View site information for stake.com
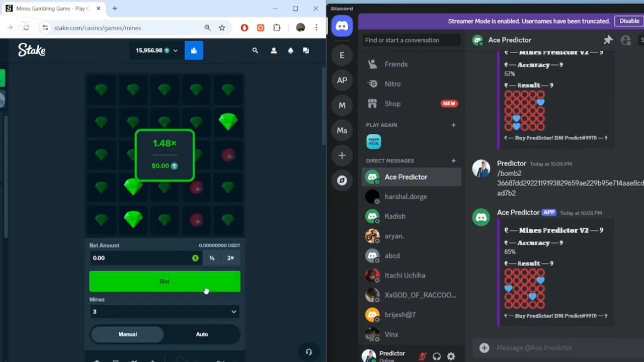 (45, 28)
